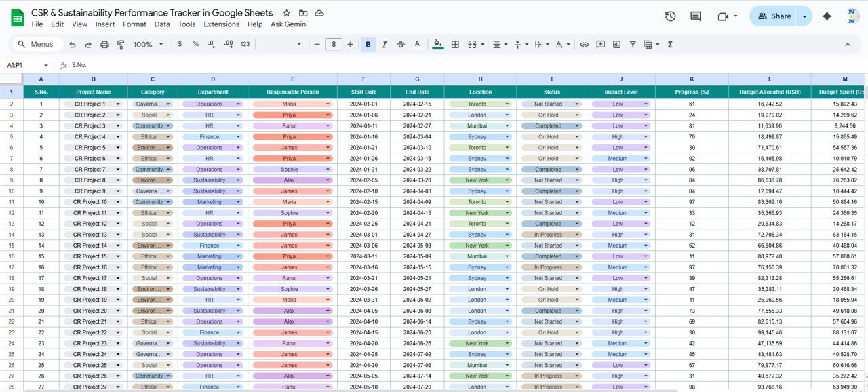This screenshot has width=868, height=392.
Task: Toggle italic formatting
Action: pyautogui.click(x=384, y=43)
